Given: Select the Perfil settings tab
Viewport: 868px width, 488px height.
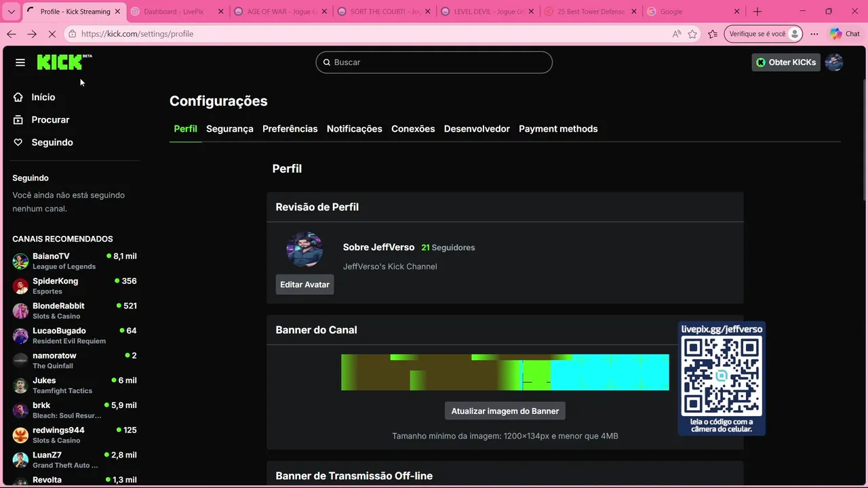Looking at the screenshot, I should pyautogui.click(x=185, y=129).
